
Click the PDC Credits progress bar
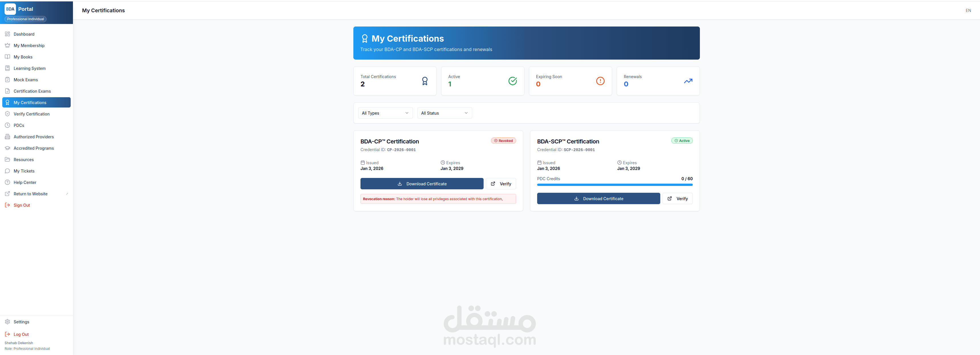coord(614,185)
